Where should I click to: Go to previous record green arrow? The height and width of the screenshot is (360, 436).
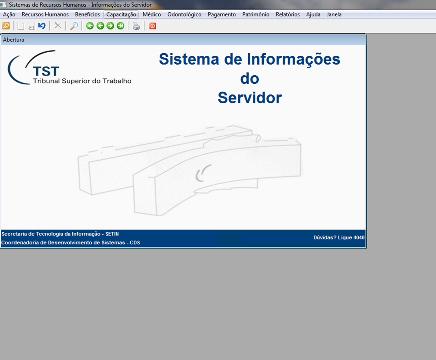[100, 26]
